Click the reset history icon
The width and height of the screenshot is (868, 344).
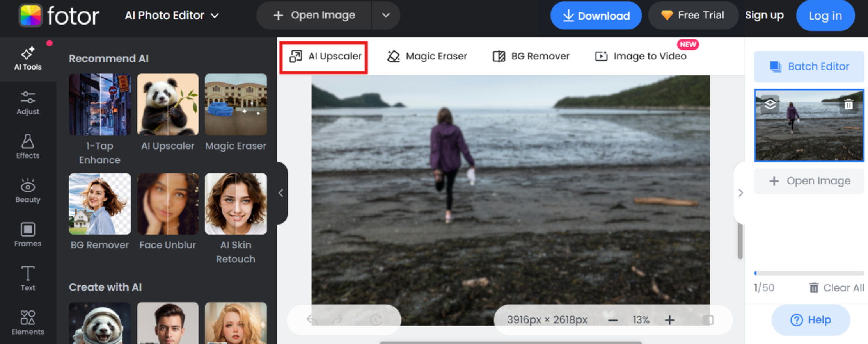[x=375, y=320]
